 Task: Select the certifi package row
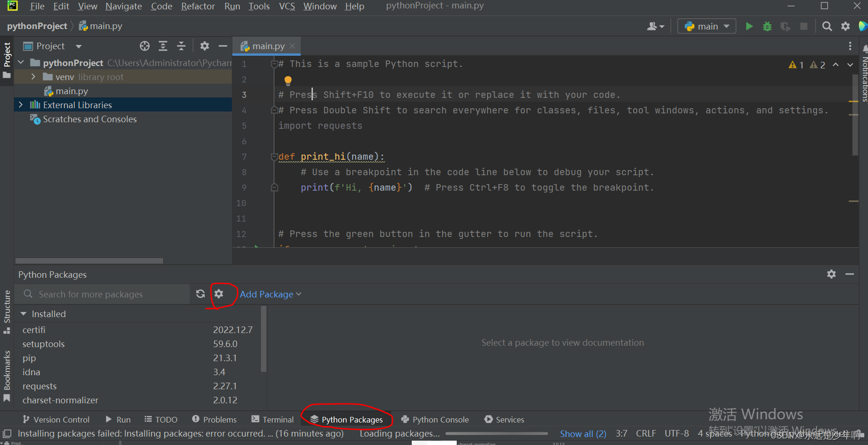pos(138,330)
